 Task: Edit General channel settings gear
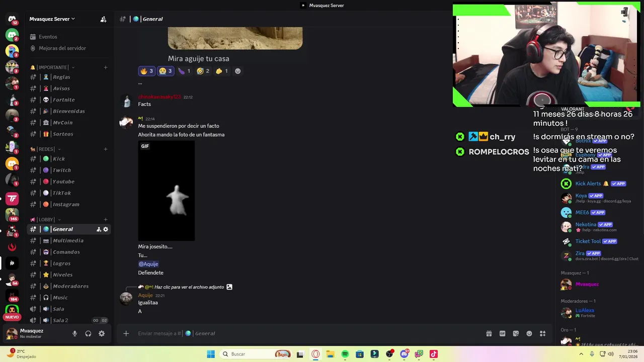click(106, 229)
